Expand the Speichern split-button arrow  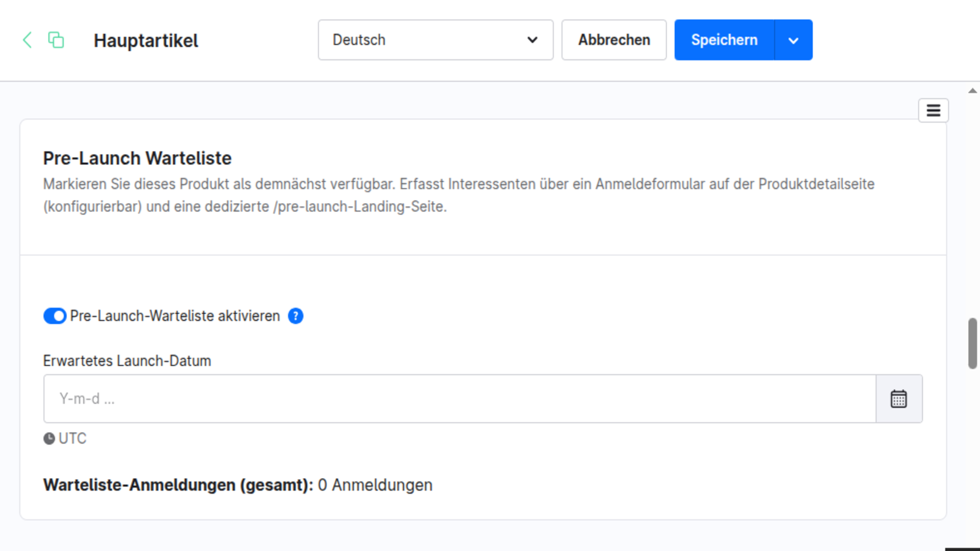(x=793, y=40)
